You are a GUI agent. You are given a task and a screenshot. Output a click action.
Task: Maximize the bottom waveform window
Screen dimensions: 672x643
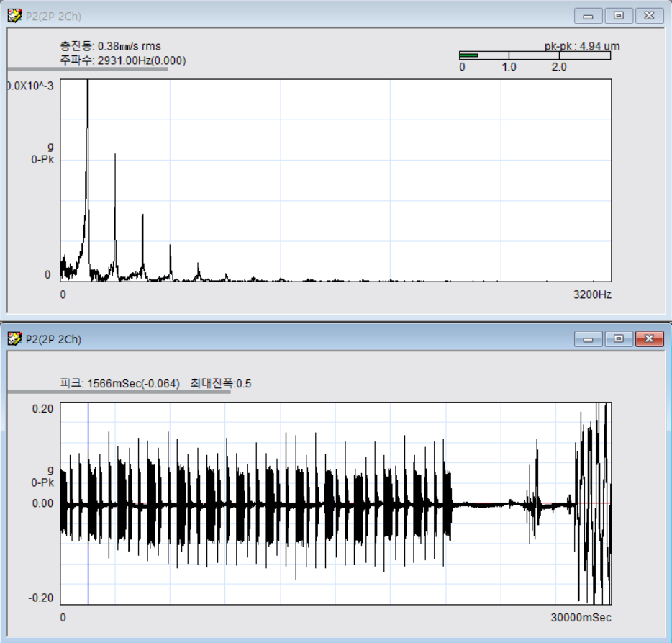click(x=618, y=338)
